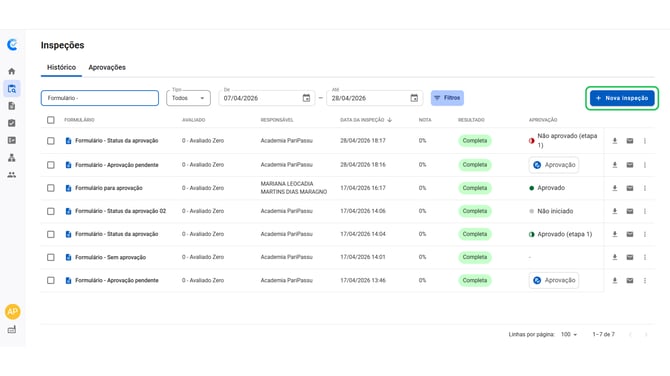Check the row dated 28/04/2026 18:17
The height and width of the screenshot is (376, 670).
click(51, 141)
